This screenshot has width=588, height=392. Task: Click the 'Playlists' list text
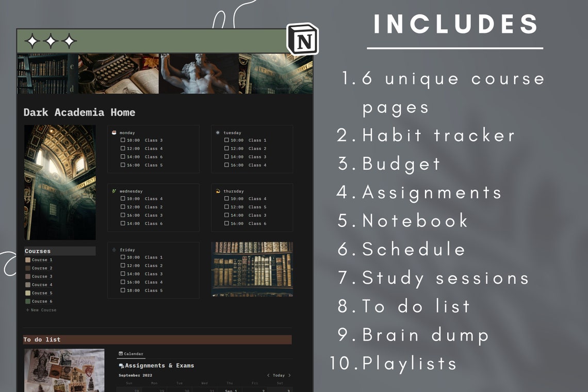point(410,364)
